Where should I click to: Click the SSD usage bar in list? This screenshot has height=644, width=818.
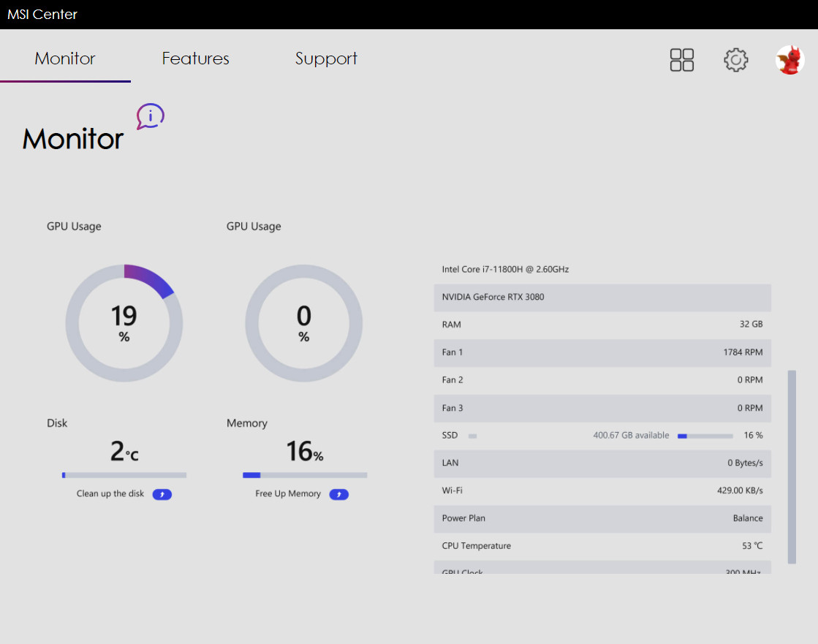click(705, 436)
